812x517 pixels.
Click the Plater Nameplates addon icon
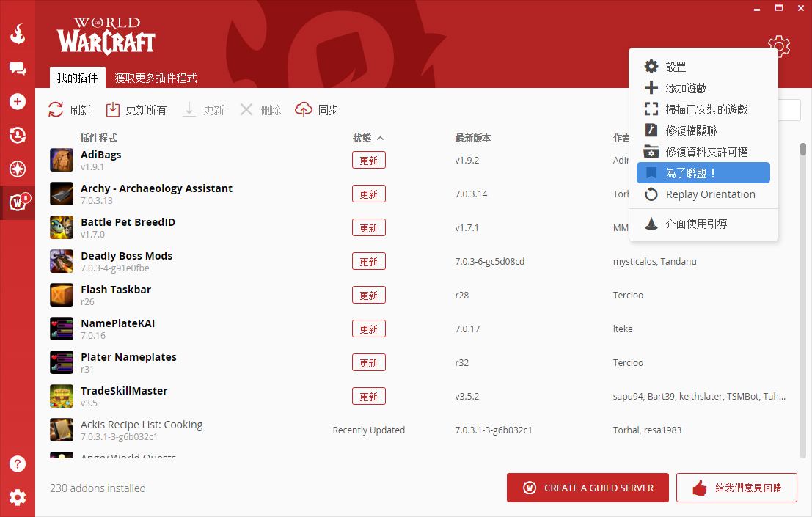click(62, 362)
